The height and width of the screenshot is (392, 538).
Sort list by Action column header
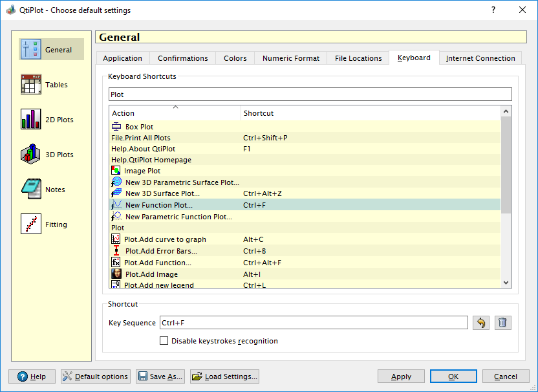tap(175, 113)
